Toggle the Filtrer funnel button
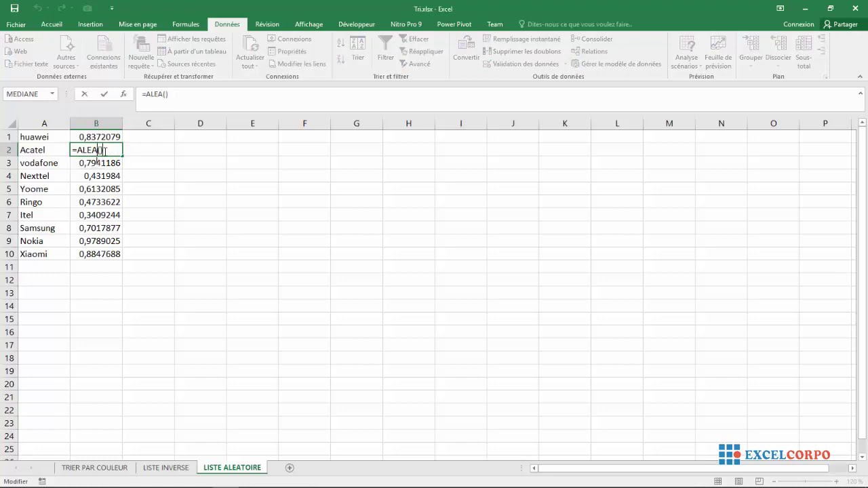868x488 pixels. click(x=385, y=48)
